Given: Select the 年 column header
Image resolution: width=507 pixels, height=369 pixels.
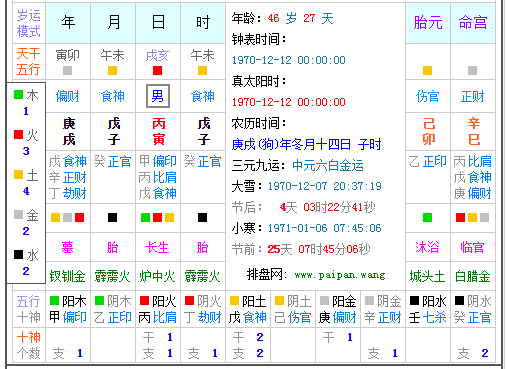Looking at the screenshot, I should click(68, 23).
